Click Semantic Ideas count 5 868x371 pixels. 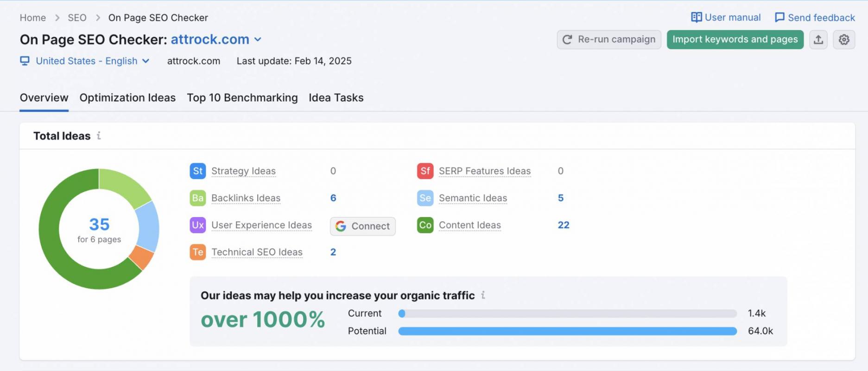[x=561, y=198]
